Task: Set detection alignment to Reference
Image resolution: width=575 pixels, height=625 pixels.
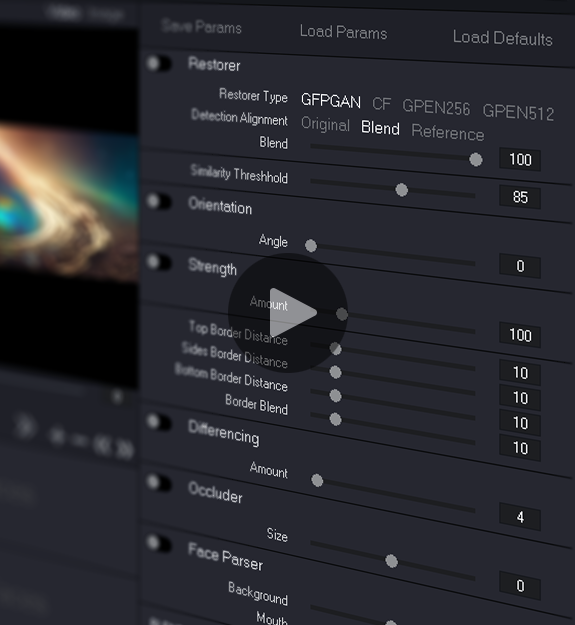Action: click(x=447, y=132)
